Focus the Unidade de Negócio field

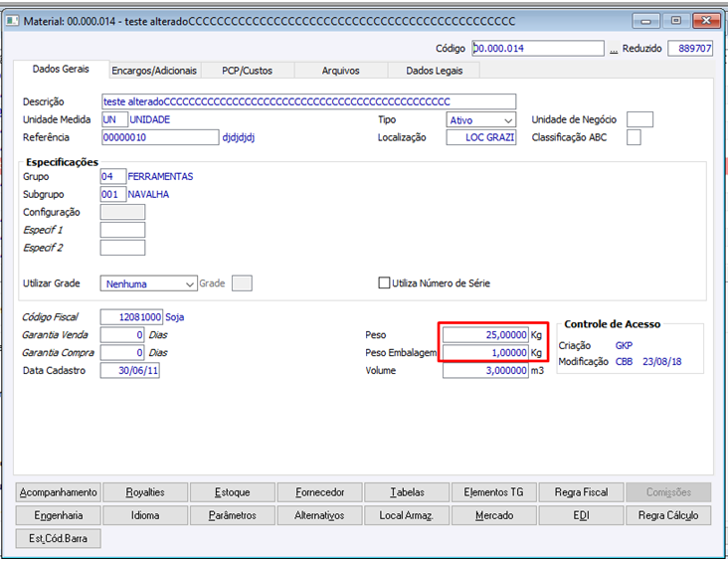[x=639, y=119]
